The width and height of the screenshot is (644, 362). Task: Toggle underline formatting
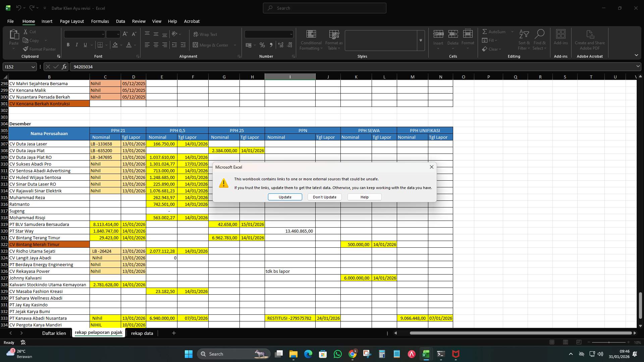coord(85,45)
